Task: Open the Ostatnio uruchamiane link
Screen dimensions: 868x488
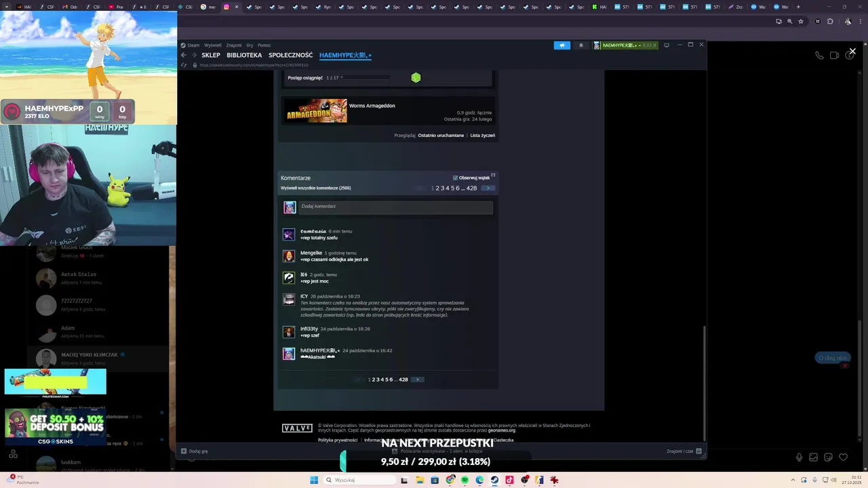Action: click(x=441, y=135)
